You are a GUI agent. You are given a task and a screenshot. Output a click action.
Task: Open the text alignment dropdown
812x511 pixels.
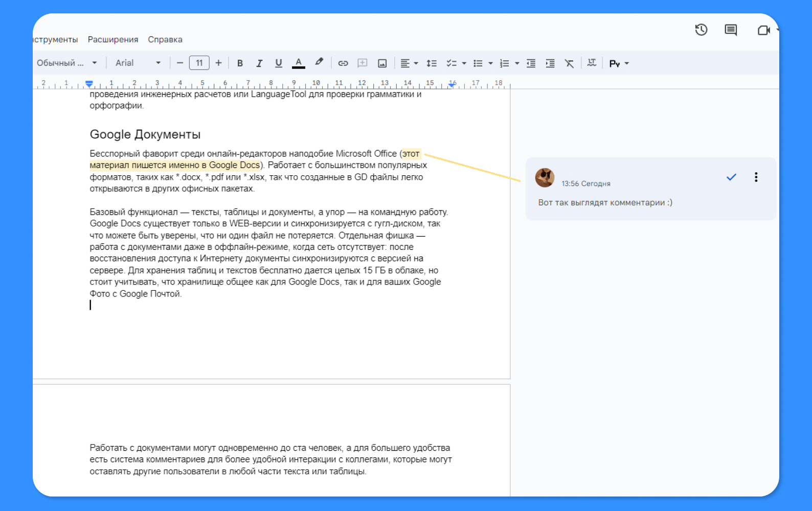tap(409, 63)
